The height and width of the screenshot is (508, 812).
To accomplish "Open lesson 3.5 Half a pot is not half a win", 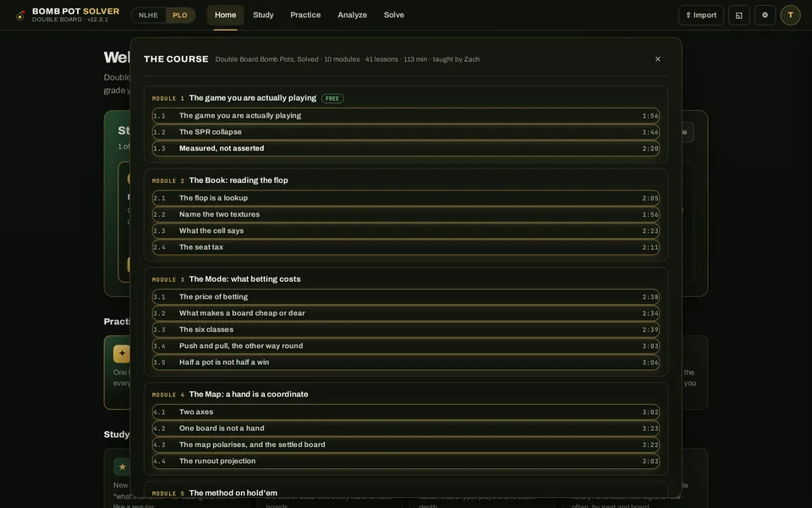I will click(x=405, y=362).
